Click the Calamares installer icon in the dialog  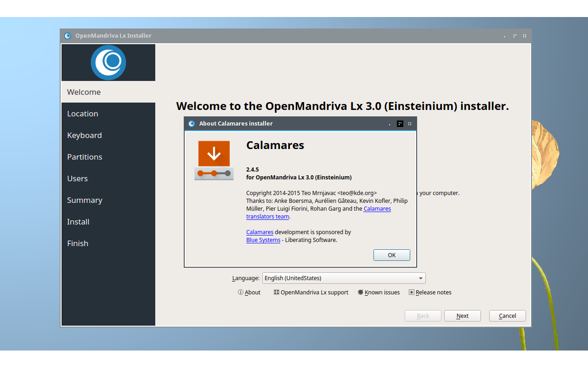tap(214, 160)
